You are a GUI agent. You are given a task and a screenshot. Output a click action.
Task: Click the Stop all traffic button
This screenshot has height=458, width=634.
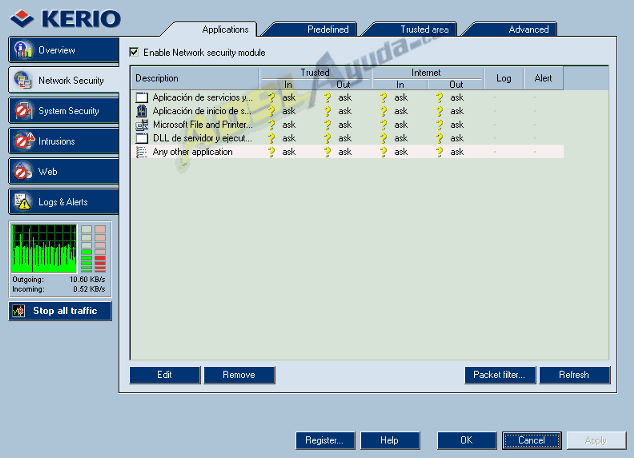60,311
